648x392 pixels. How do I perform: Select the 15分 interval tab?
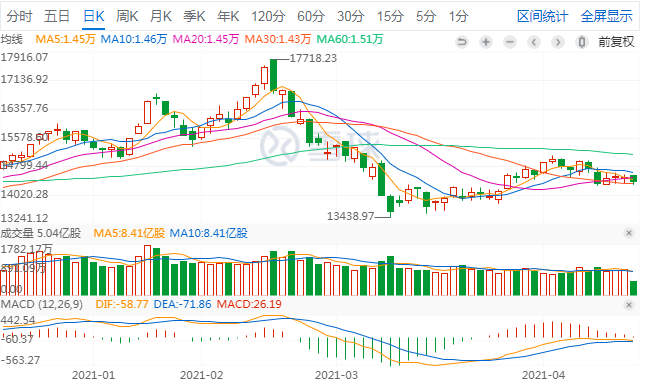(390, 16)
